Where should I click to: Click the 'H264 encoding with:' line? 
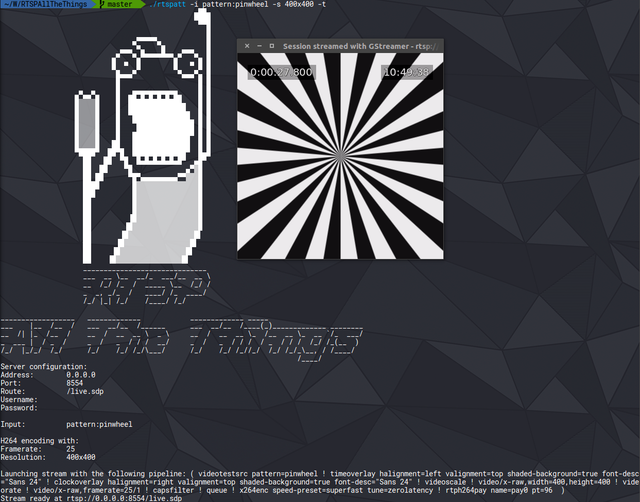40,440
